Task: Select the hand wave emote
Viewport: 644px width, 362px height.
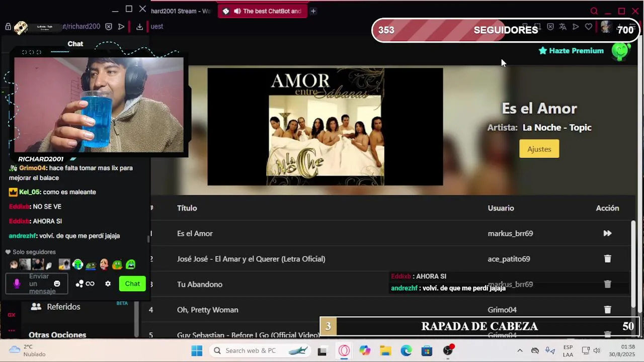Action: coord(49,265)
